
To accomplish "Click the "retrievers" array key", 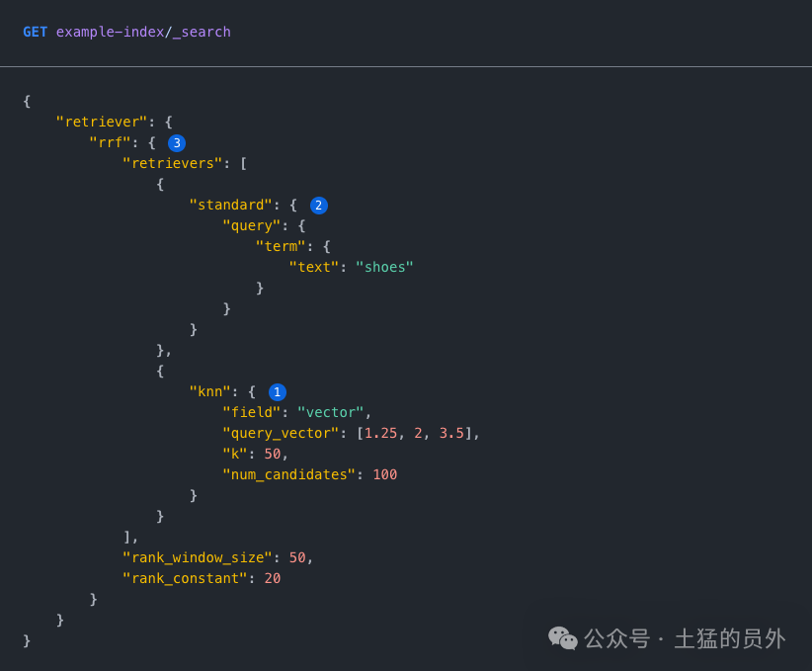I will click(x=173, y=163).
